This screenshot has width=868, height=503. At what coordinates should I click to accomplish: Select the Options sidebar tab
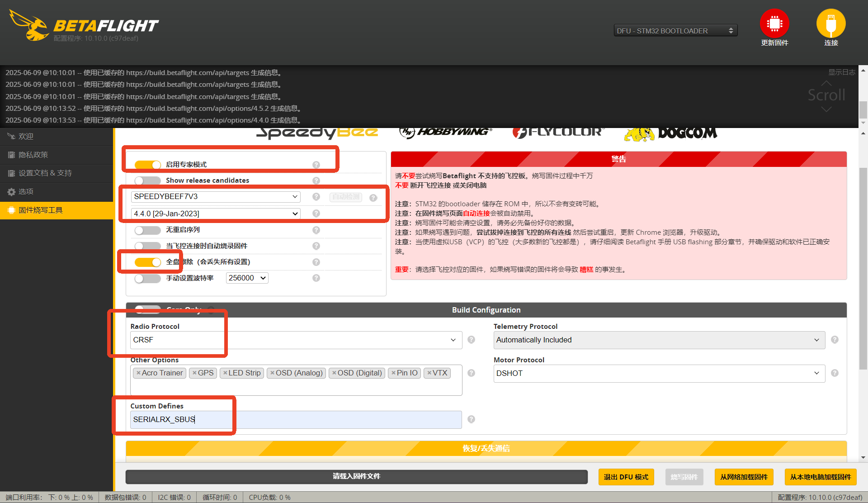click(x=26, y=192)
